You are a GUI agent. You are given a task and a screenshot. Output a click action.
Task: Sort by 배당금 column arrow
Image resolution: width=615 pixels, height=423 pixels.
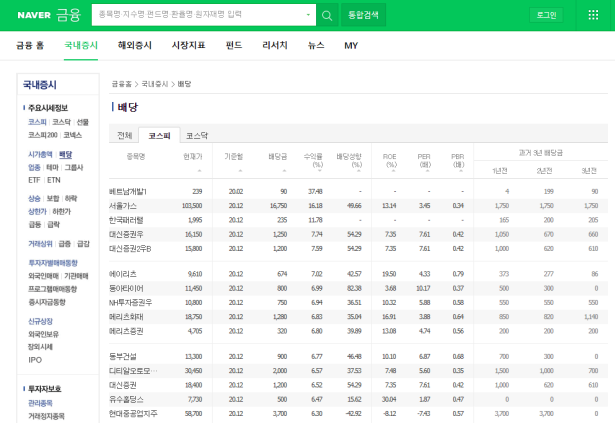pyautogui.click(x=284, y=171)
